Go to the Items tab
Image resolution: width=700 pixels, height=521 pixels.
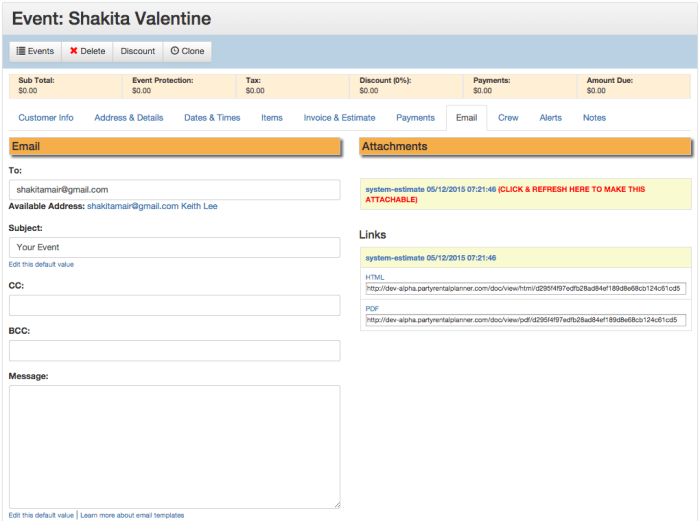click(272, 118)
